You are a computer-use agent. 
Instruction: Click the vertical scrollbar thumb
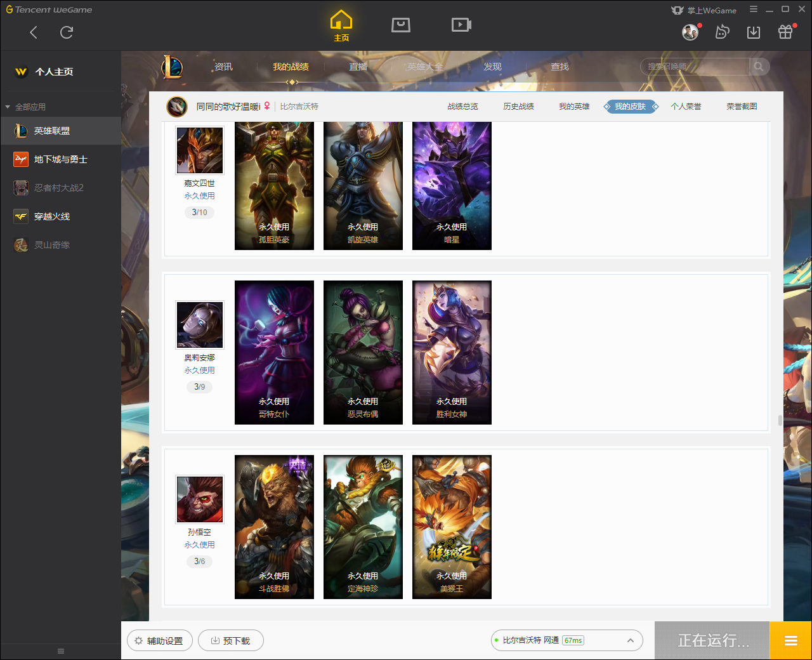point(780,421)
